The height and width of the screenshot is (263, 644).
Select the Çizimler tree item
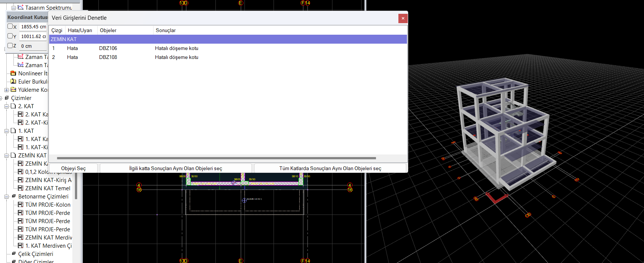21,98
